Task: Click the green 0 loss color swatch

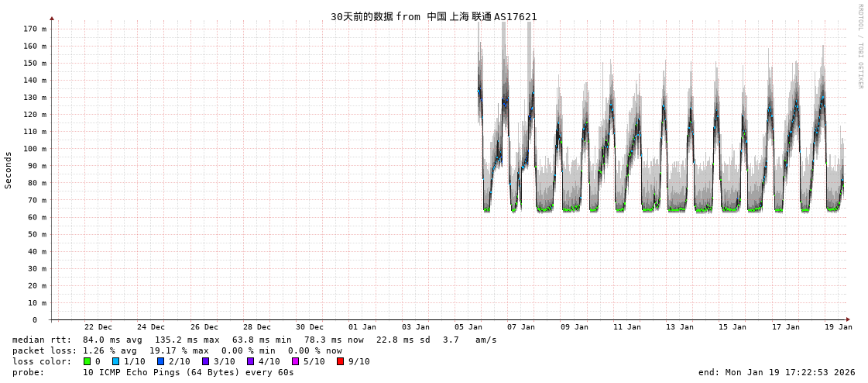Action: point(87,361)
